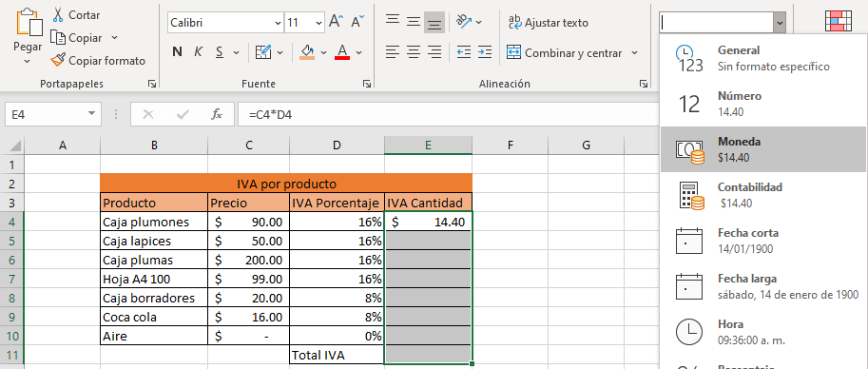Open underline style dropdown arrow
This screenshot has width=868, height=369.
coord(237,52)
